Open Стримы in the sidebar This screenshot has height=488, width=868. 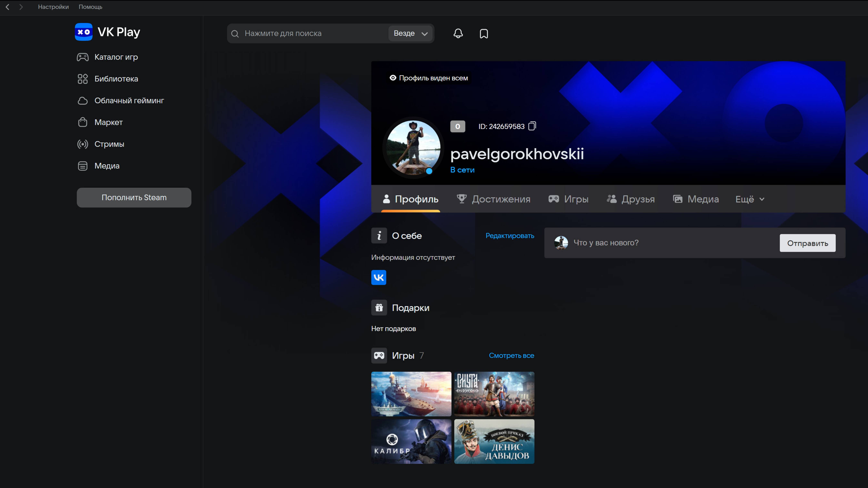[x=109, y=144]
